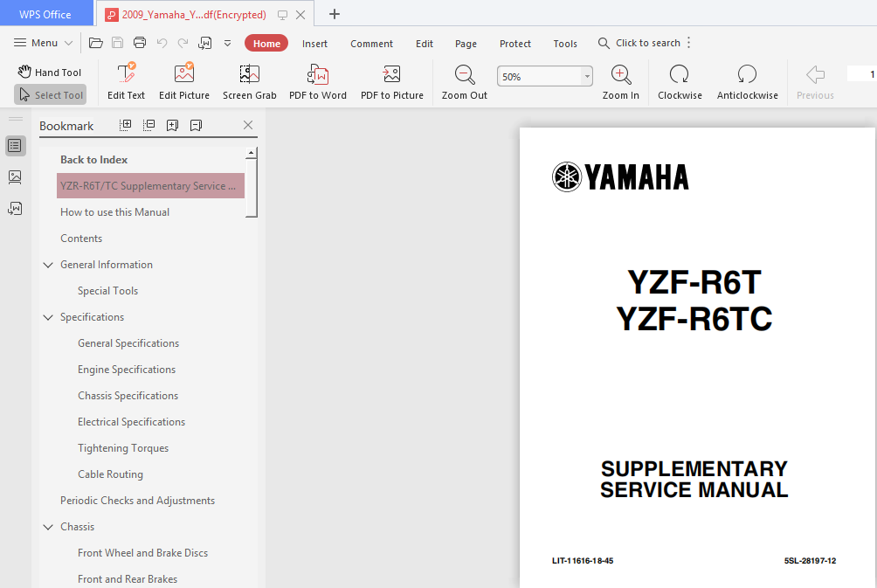Screen dimensions: 877x588
Task: Select the 2009_Yamaha PDF document tab
Action: (194, 15)
